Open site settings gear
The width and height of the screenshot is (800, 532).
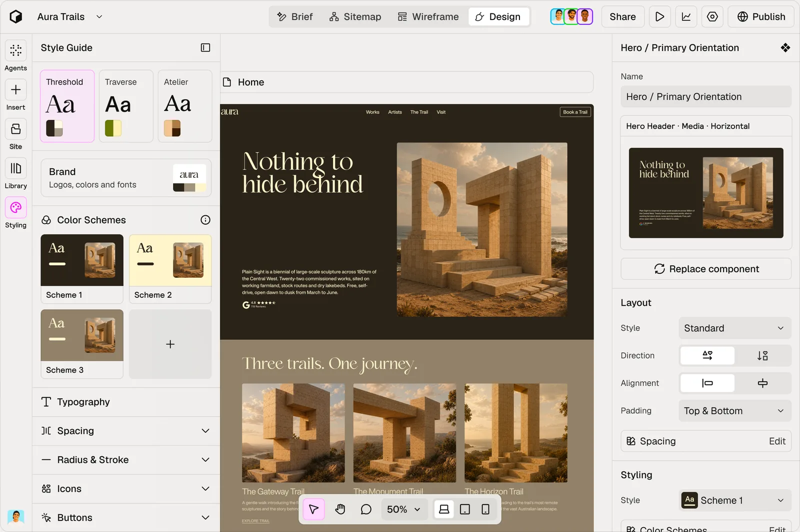coord(712,16)
